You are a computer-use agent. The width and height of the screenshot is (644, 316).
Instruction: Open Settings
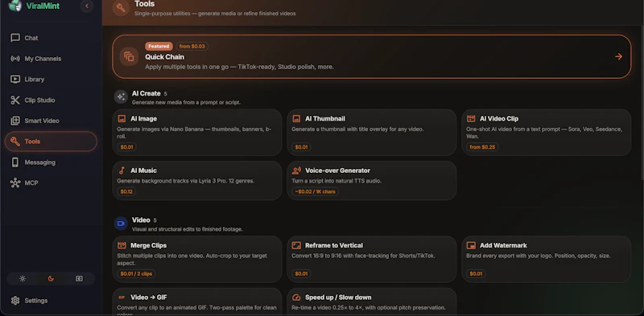pos(51,301)
